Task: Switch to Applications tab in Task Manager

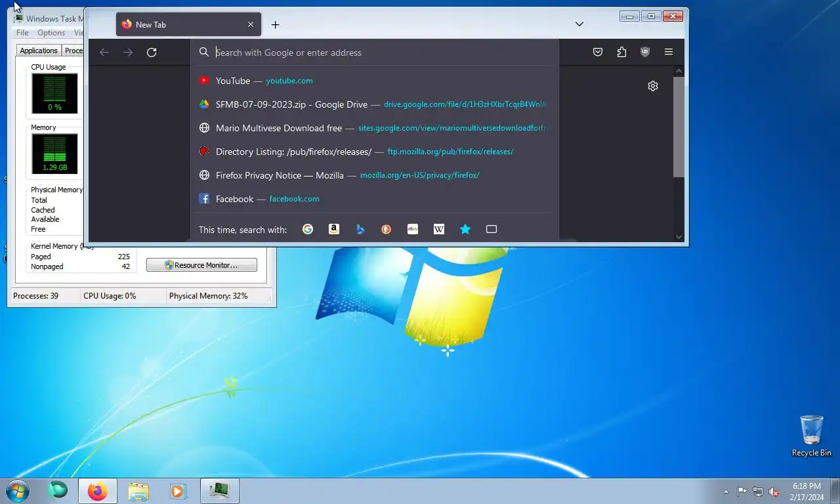Action: [39, 51]
